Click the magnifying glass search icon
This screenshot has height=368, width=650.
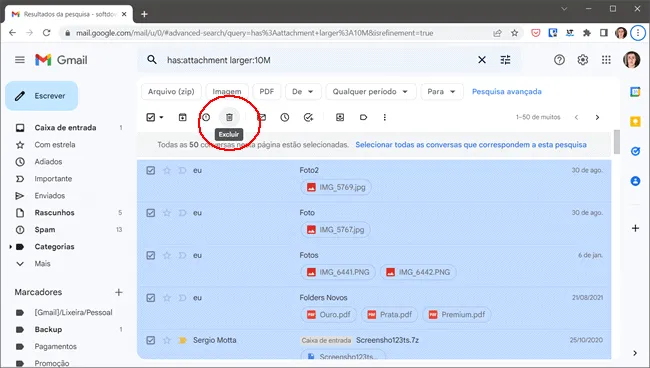152,60
